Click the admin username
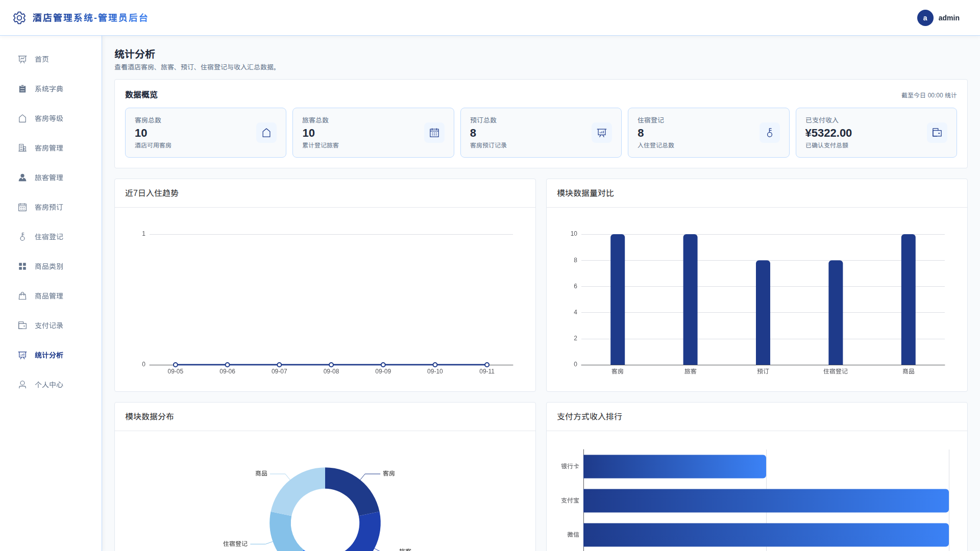 (x=949, y=18)
